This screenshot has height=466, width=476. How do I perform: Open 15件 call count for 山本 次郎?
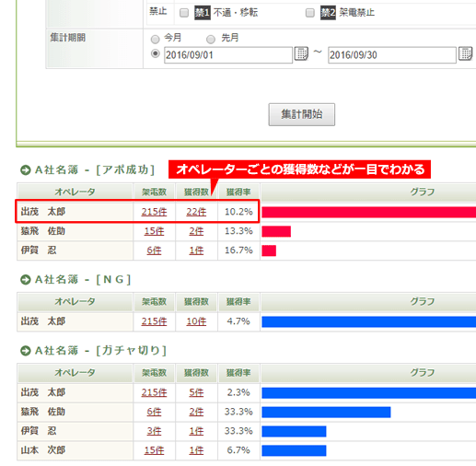coord(154,450)
